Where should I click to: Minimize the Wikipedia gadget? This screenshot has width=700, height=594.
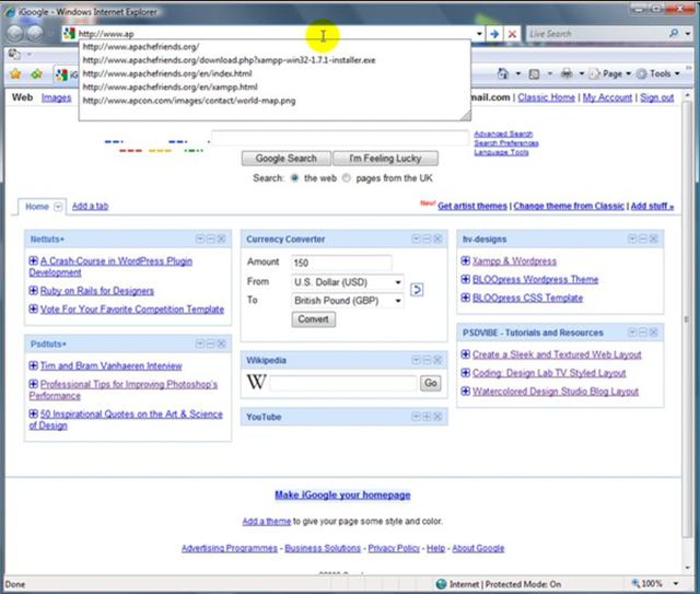point(427,360)
